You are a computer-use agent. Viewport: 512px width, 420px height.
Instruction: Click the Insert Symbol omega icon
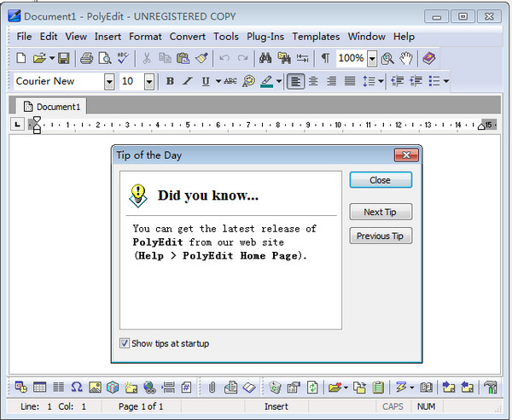coord(77,387)
